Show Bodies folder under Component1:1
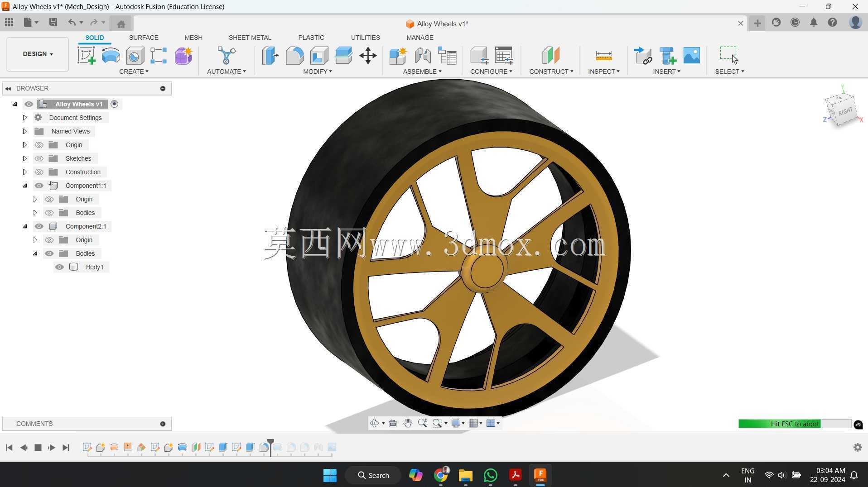Screen dimensions: 868x487 49,213
